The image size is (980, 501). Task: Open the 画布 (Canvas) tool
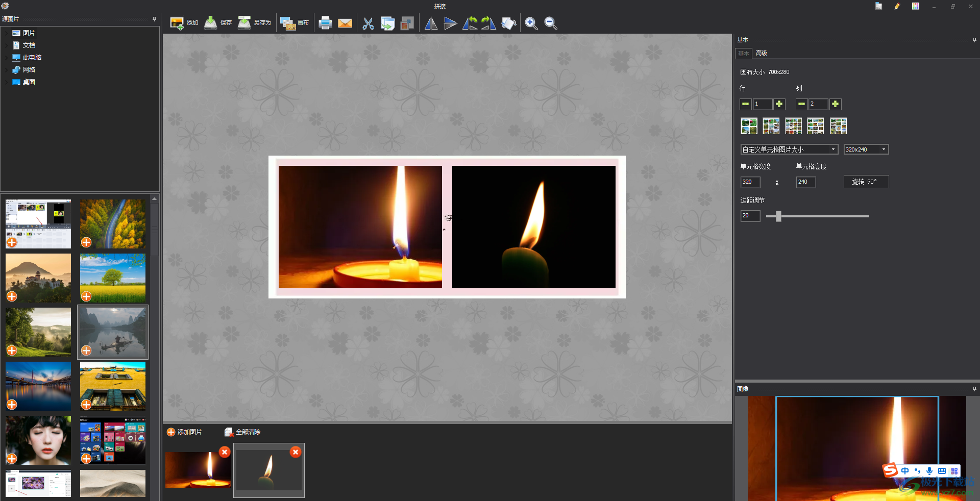tap(295, 23)
